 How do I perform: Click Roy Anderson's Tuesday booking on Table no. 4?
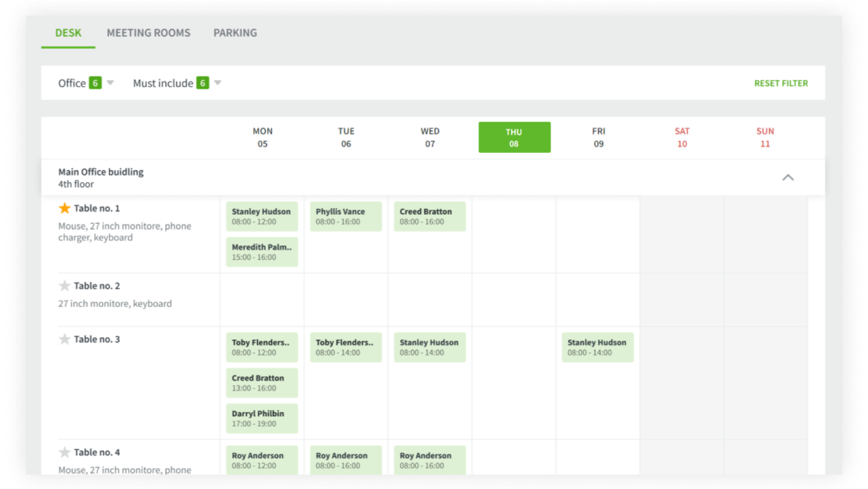[345, 460]
